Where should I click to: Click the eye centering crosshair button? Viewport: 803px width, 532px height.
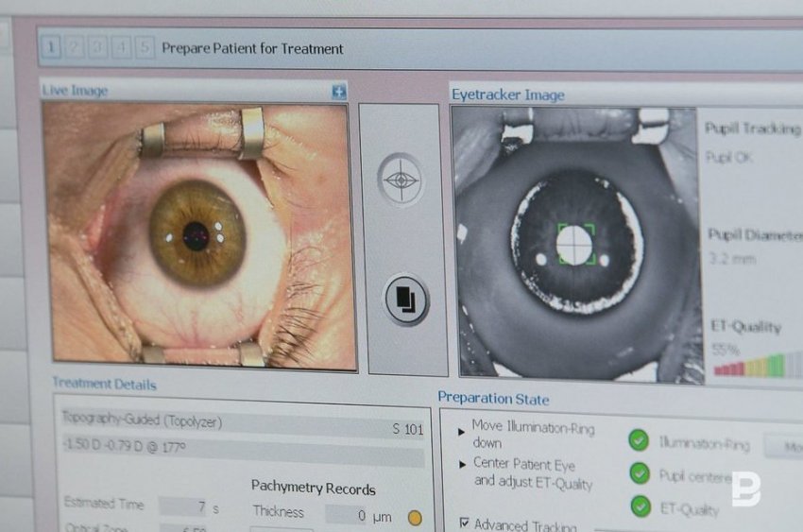tap(401, 179)
